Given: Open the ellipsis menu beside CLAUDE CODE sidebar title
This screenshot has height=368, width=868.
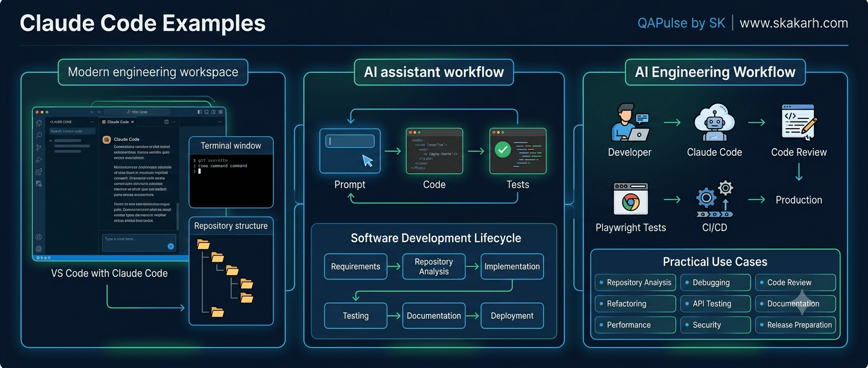Looking at the screenshot, I should [x=92, y=122].
